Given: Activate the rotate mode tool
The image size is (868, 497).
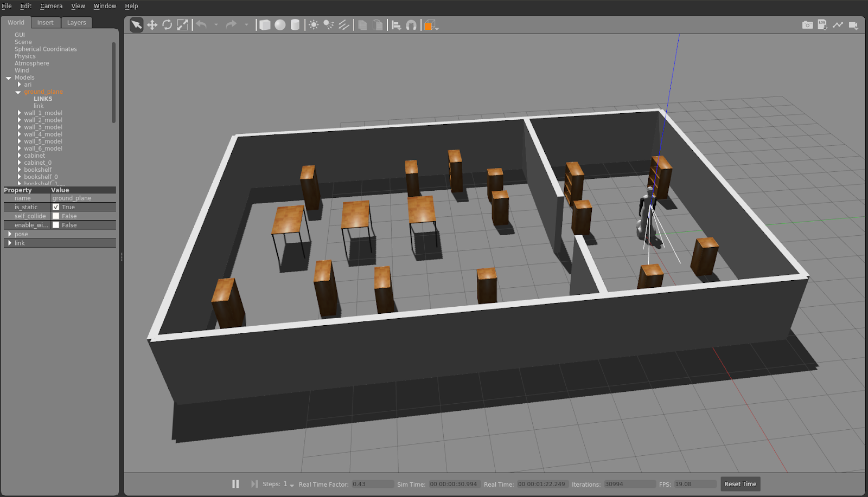Looking at the screenshot, I should [x=167, y=24].
